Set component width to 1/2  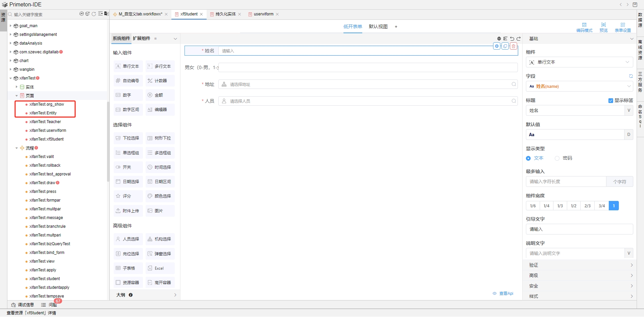(574, 206)
